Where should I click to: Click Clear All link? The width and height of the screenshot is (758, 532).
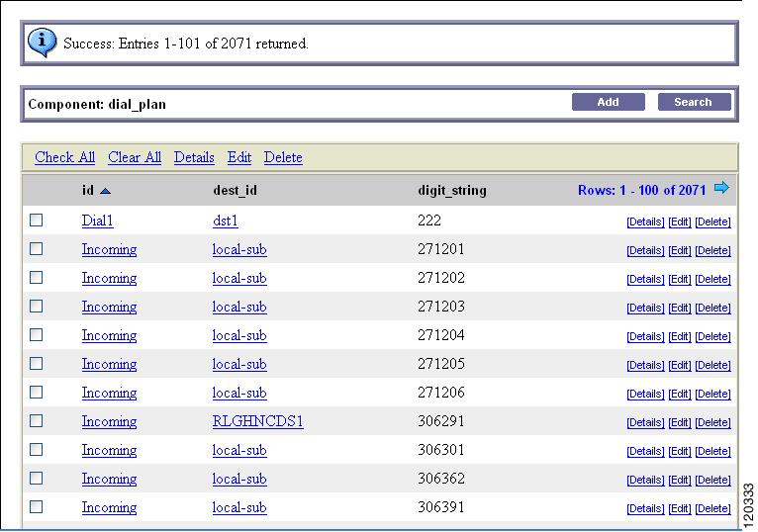(135, 157)
